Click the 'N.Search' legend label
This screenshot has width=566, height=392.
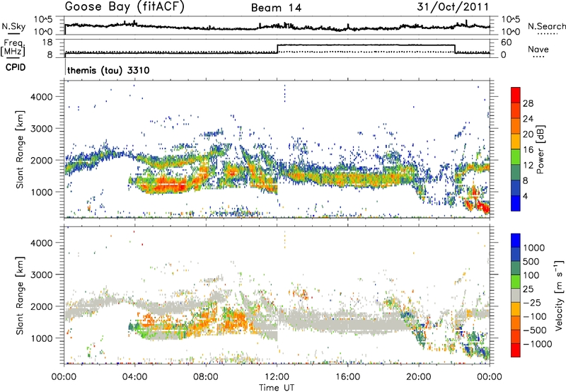pyautogui.click(x=546, y=26)
